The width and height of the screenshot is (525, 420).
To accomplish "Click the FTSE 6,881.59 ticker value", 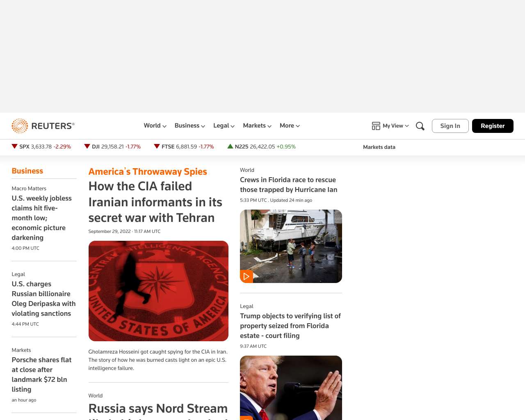I will pyautogui.click(x=187, y=146).
